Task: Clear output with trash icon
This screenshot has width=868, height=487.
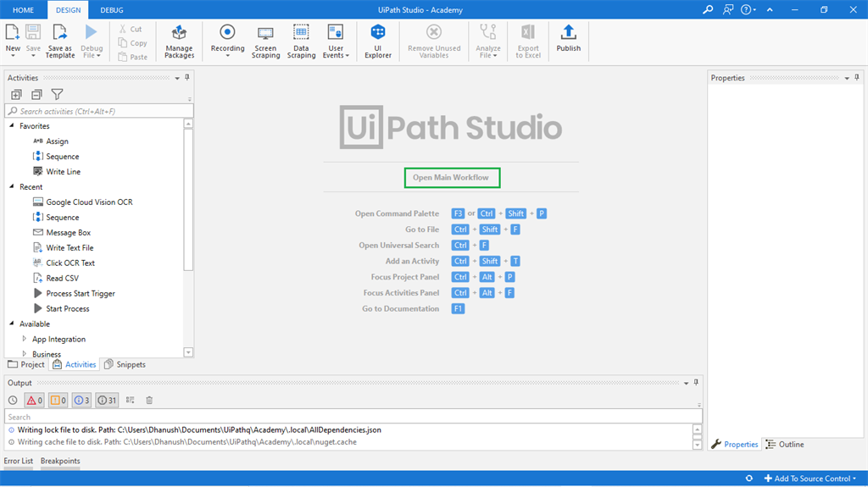Action: pos(149,400)
